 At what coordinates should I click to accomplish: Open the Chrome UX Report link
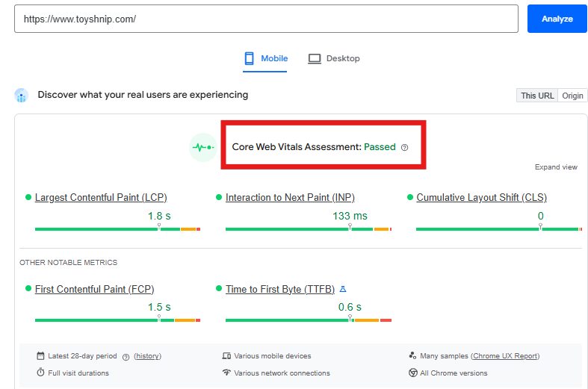[505, 356]
